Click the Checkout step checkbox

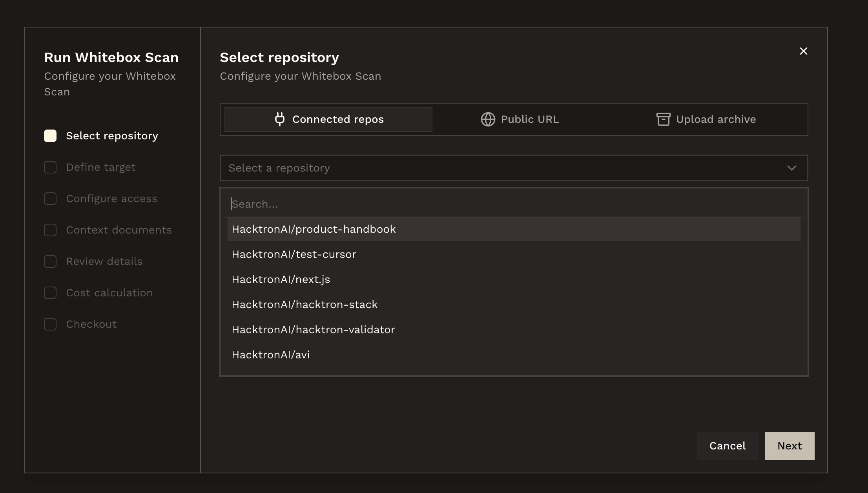pos(50,324)
